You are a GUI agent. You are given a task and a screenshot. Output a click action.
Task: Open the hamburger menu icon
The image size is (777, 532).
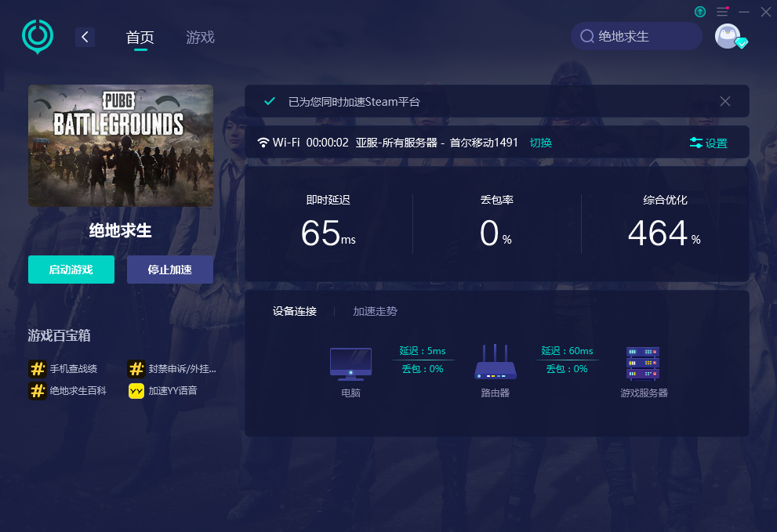722,12
